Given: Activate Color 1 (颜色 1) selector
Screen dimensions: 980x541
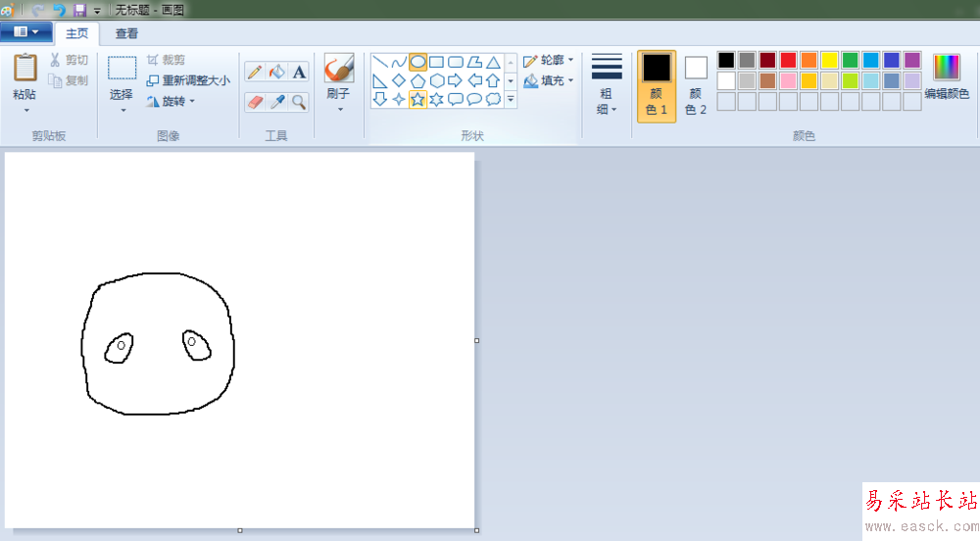Looking at the screenshot, I should click(657, 86).
